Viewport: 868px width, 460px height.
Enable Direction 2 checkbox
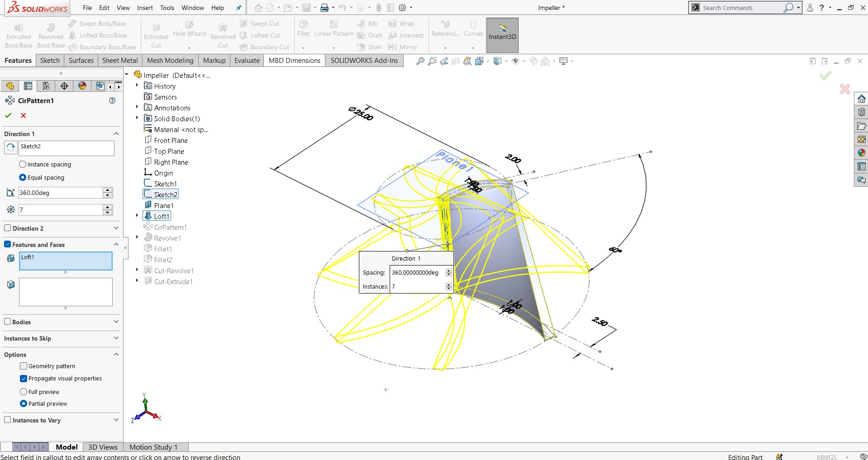[8, 228]
